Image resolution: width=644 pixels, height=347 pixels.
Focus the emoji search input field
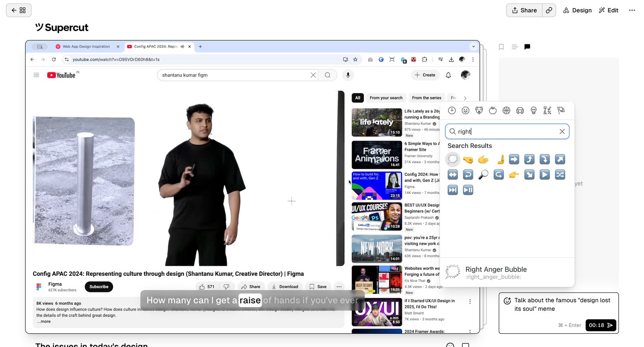click(507, 132)
